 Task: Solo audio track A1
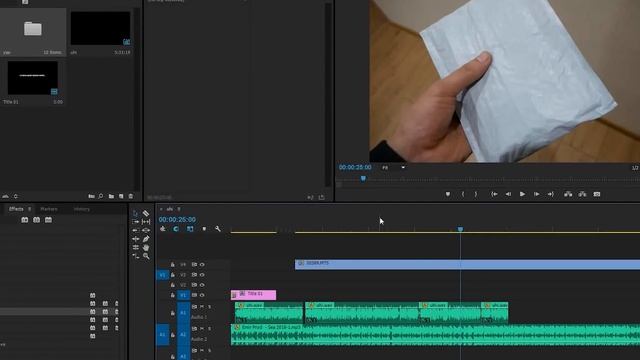tap(210, 307)
